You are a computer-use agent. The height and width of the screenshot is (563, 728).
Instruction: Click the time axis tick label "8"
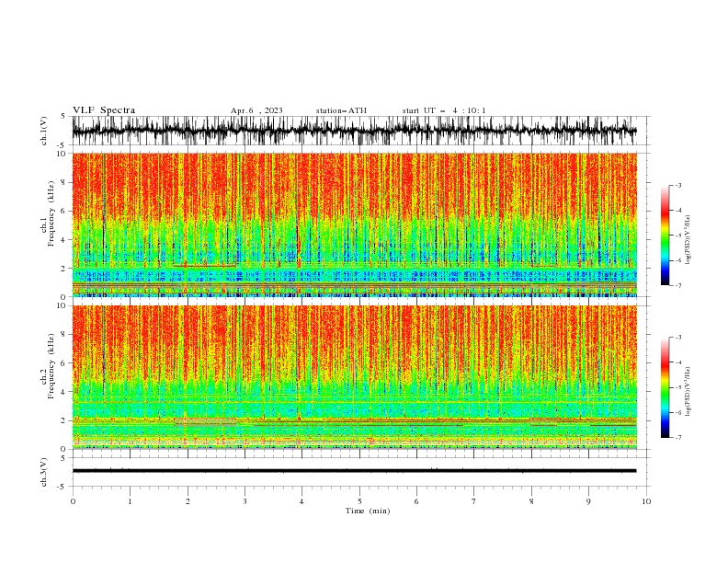tap(531, 501)
